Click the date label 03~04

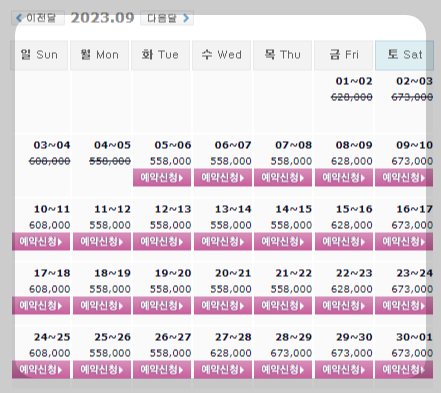click(52, 145)
